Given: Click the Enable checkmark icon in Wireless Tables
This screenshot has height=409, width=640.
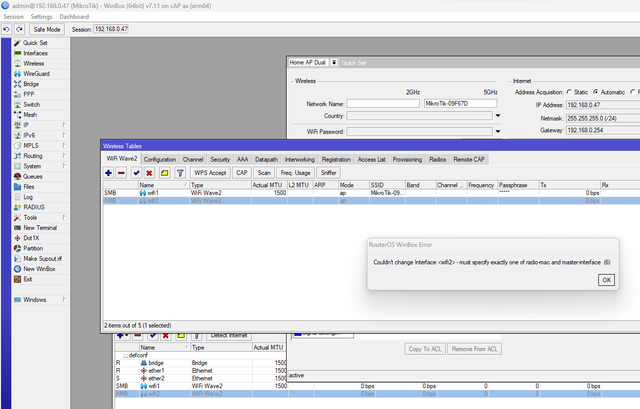Looking at the screenshot, I should pyautogui.click(x=136, y=173).
